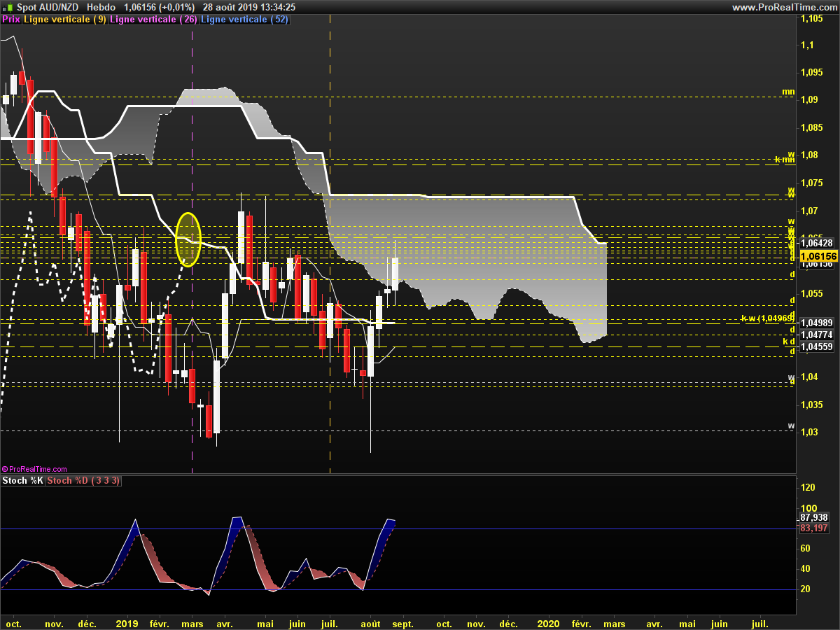Click the 1,04559 price tag
The image size is (840, 630).
click(x=816, y=346)
